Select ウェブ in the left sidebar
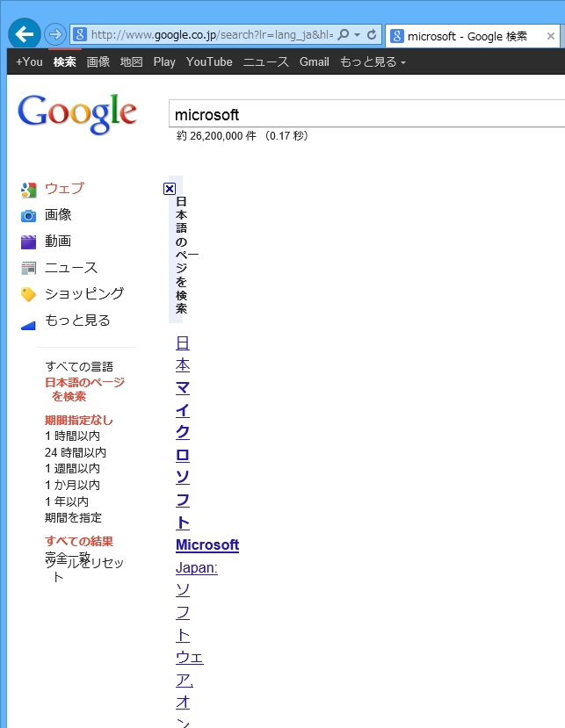Image resolution: width=565 pixels, height=728 pixels. pyautogui.click(x=65, y=188)
